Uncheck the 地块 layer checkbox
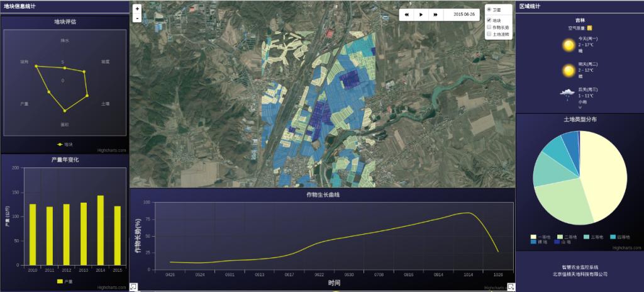This screenshot has height=292, width=644. [x=489, y=21]
